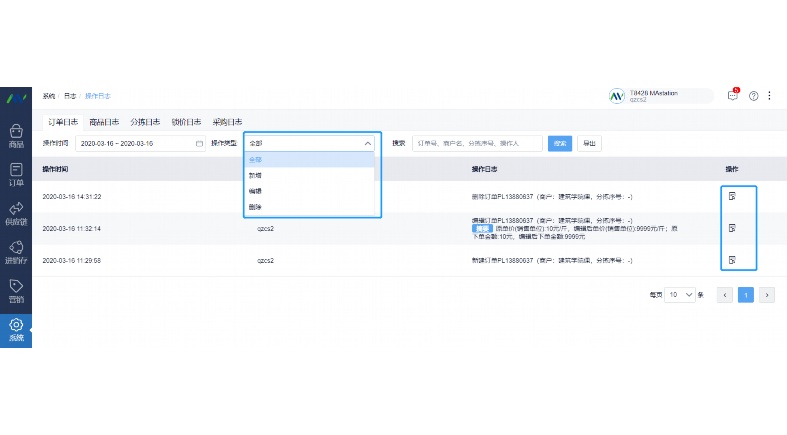
Task: Click 日志 in the breadcrumb
Action: coord(70,96)
